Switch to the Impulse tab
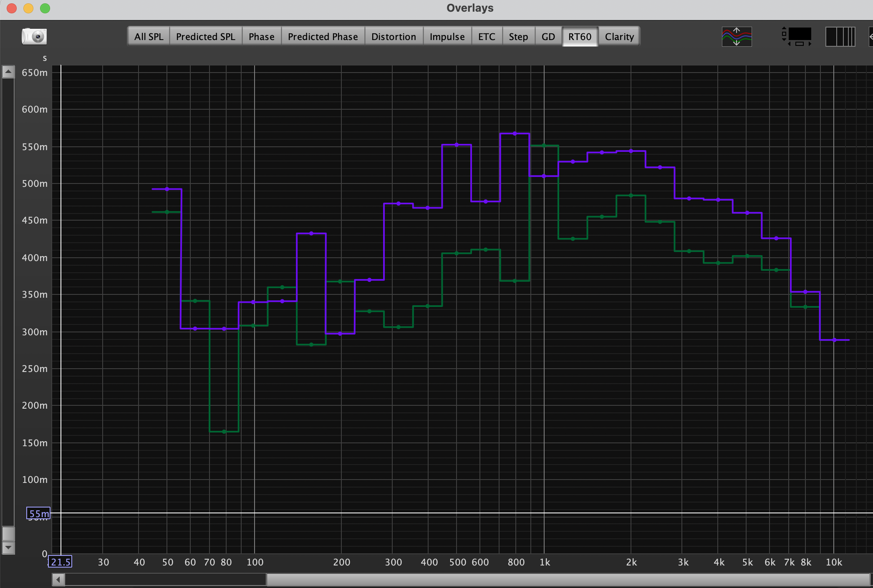Viewport: 873px width, 588px height. pos(447,37)
